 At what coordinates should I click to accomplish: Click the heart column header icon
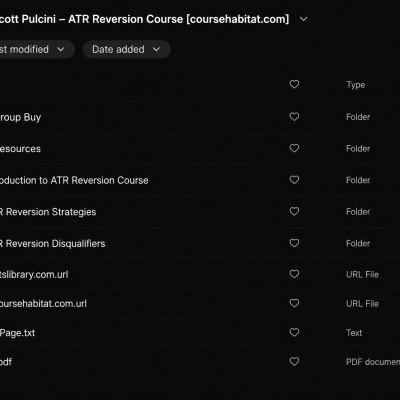click(294, 84)
